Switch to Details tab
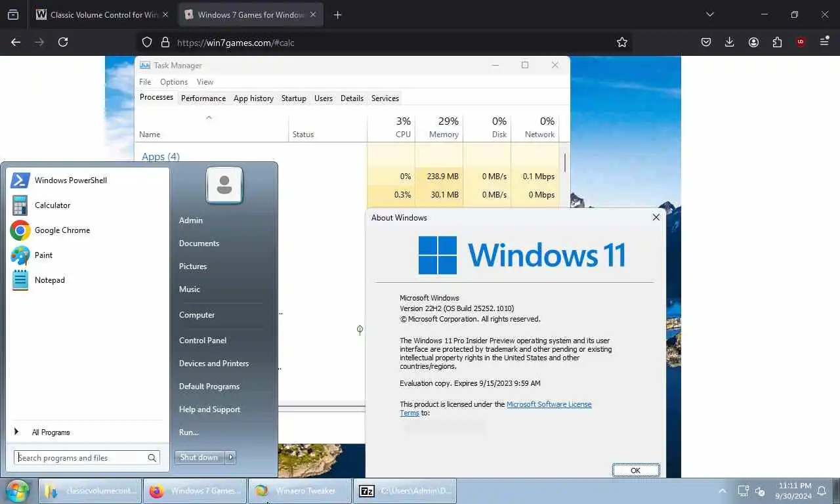This screenshot has height=504, width=840. pos(352,98)
